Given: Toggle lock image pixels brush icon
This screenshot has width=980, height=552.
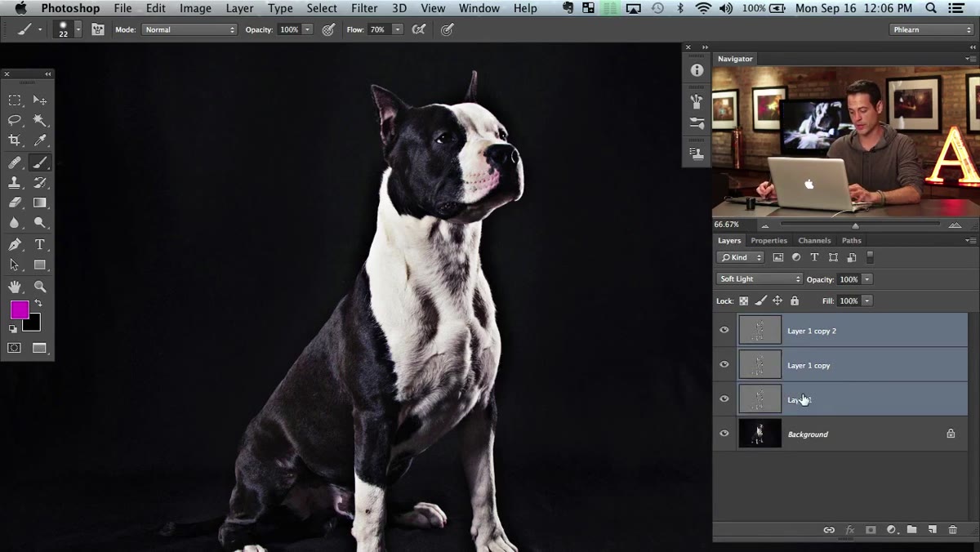Looking at the screenshot, I should click(x=760, y=300).
